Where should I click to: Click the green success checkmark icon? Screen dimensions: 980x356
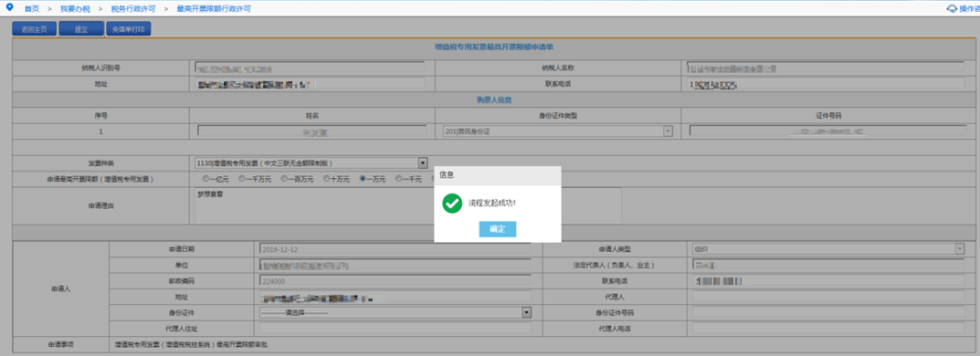coord(452,203)
